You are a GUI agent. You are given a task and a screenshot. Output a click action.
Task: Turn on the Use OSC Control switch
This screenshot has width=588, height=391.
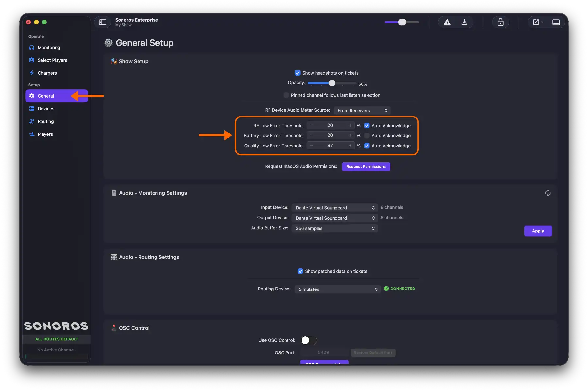coord(309,340)
